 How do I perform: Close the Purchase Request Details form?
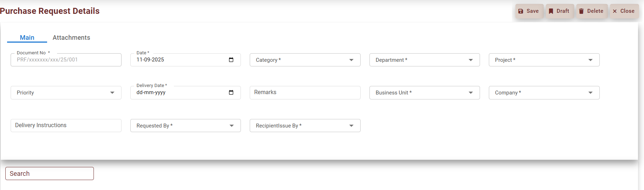coord(624,11)
